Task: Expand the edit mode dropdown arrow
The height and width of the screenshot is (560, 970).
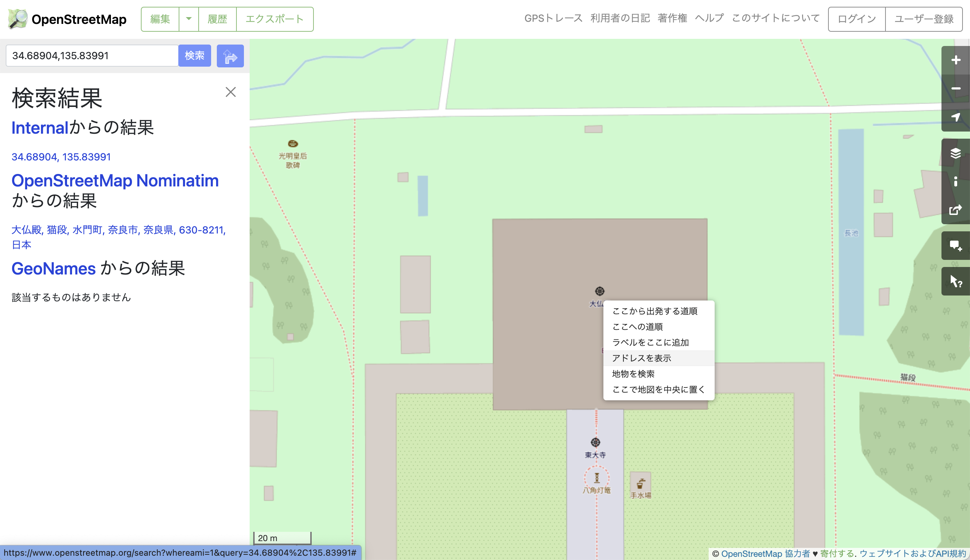Action: coord(189,19)
